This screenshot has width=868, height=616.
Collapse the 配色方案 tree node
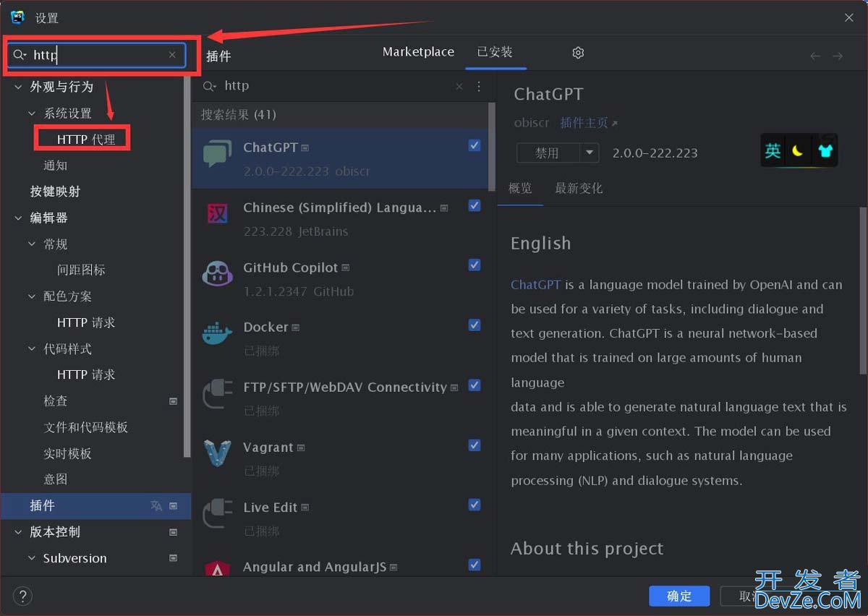(32, 296)
